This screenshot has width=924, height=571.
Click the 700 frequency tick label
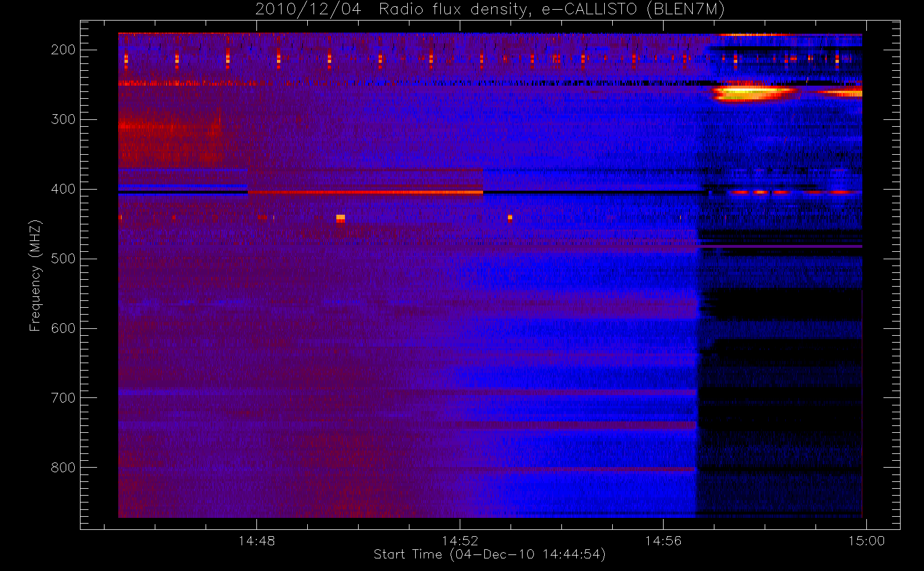point(63,398)
